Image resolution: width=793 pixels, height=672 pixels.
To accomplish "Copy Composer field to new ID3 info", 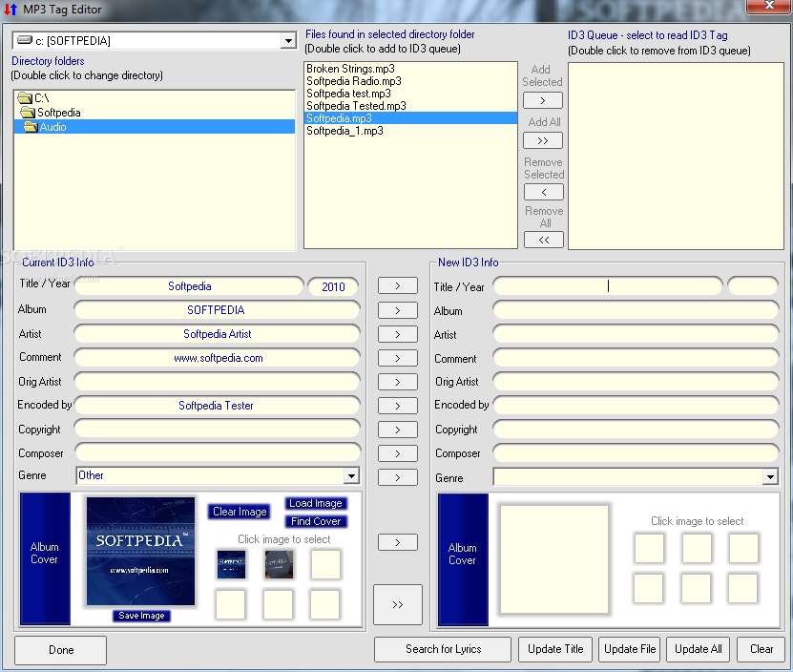I will pyautogui.click(x=398, y=453).
